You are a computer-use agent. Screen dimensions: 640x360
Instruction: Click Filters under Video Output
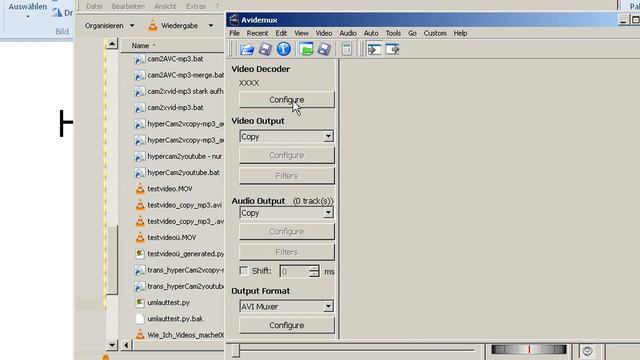pyautogui.click(x=287, y=176)
